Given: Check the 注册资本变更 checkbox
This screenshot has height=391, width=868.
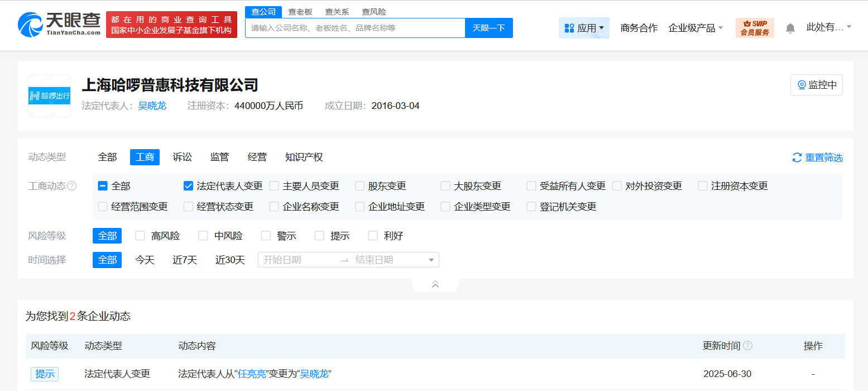Looking at the screenshot, I should 703,186.
